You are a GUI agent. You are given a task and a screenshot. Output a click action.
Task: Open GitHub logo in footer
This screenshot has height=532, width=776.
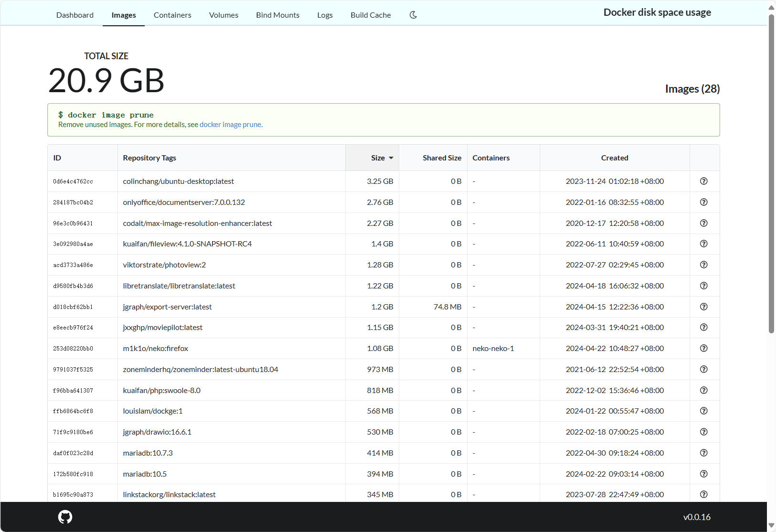65,517
